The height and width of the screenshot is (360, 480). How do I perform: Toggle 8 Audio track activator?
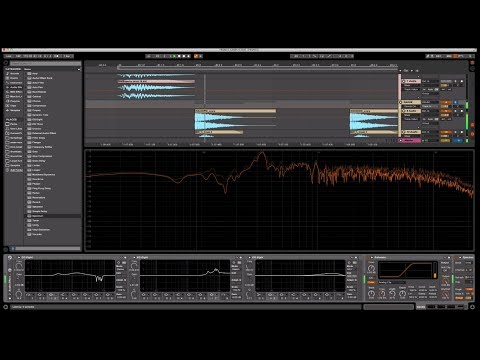click(445, 111)
